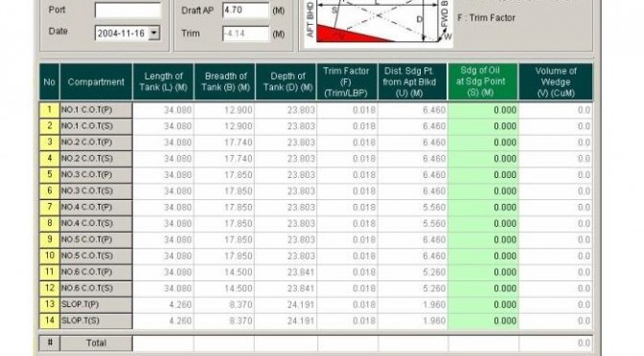This screenshot has height=356, width=644.
Task: Click the Volume of Wedge column header
Action: click(x=556, y=81)
